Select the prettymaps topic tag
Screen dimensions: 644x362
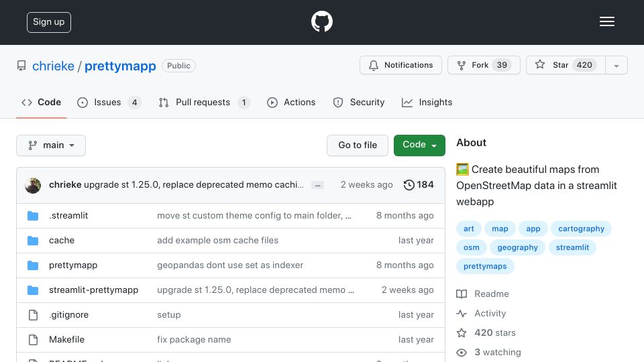tap(485, 266)
